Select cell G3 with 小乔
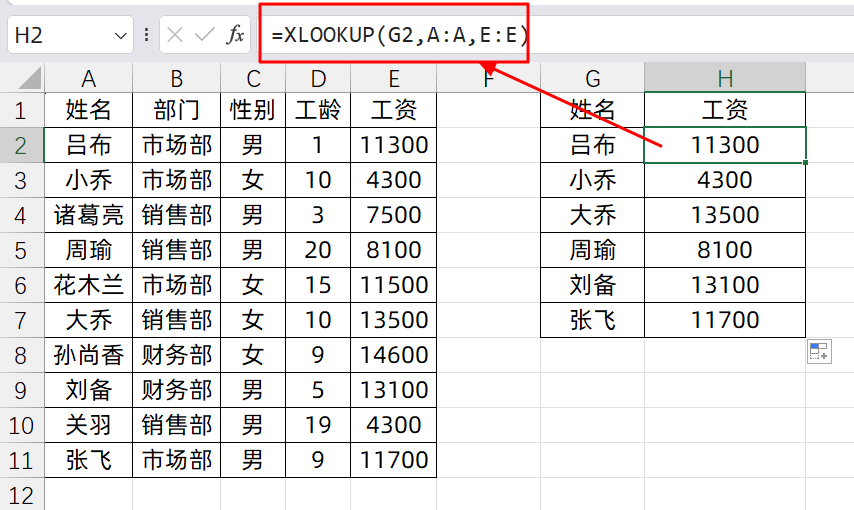The height and width of the screenshot is (510, 854). tap(593, 180)
